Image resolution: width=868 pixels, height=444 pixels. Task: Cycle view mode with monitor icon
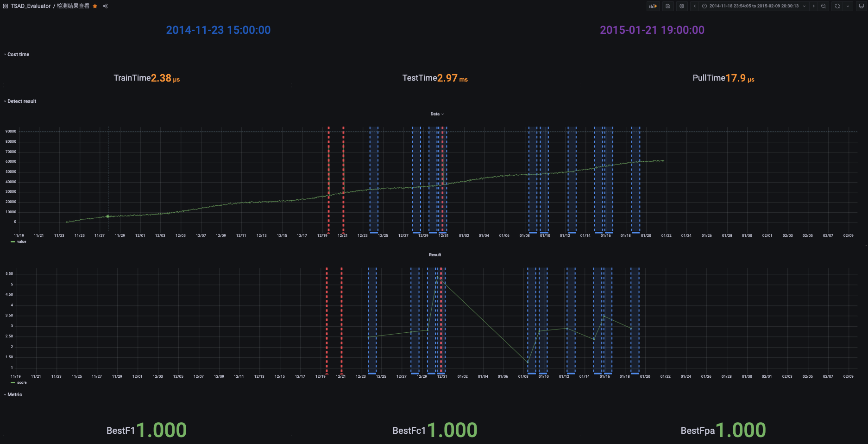861,6
